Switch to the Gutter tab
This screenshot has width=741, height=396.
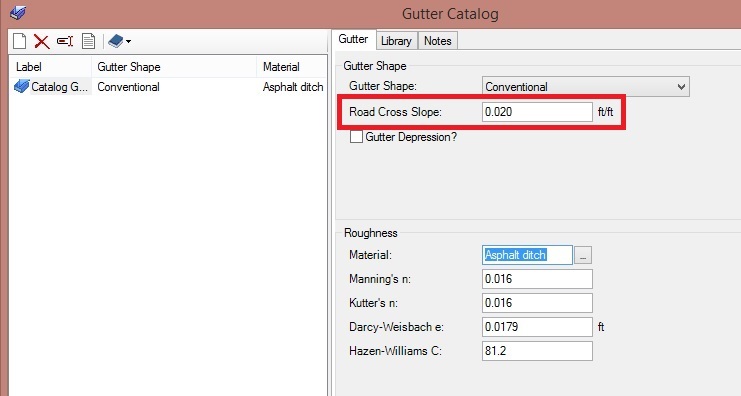point(353,39)
